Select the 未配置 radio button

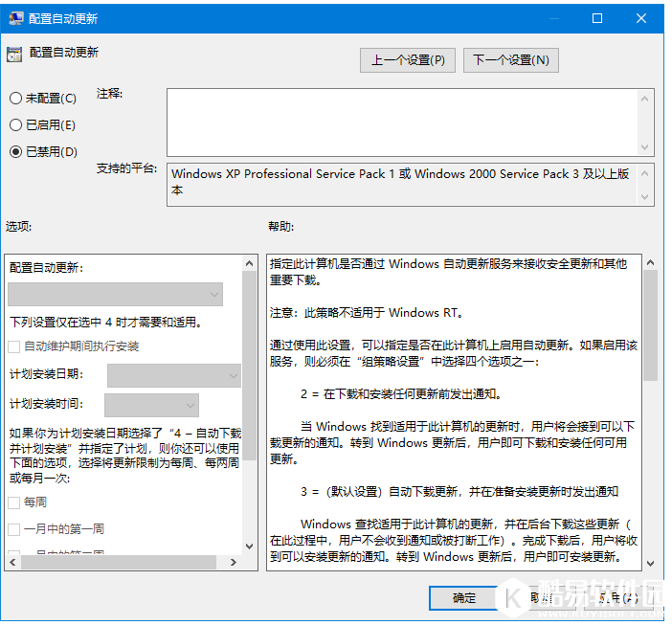coord(15,99)
